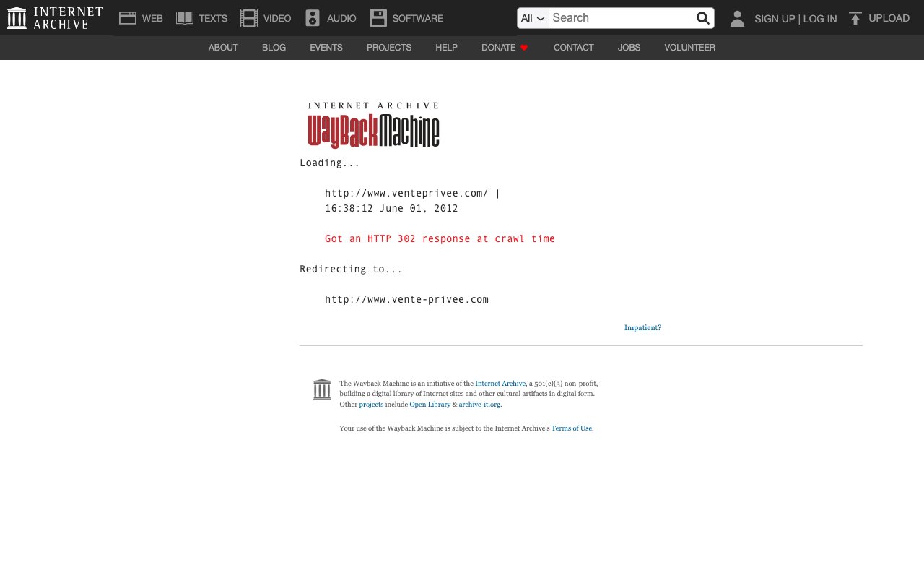Go to the BLOG page
Viewport: 924px width, 578px height.
tap(274, 48)
